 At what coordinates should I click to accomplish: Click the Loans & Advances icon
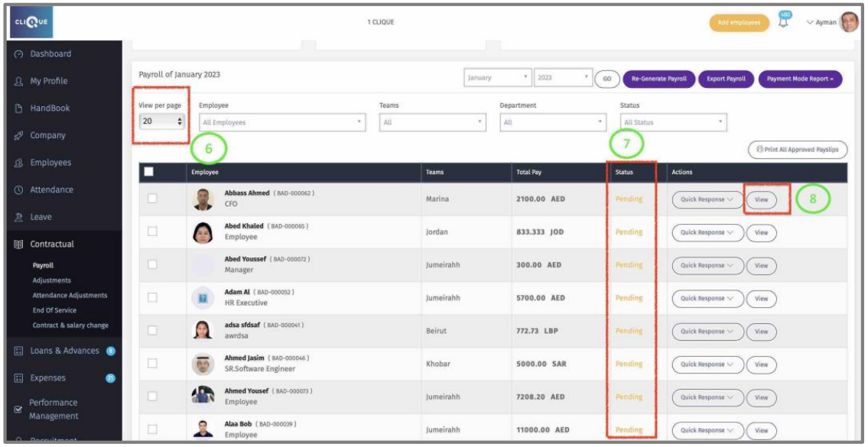point(18,351)
